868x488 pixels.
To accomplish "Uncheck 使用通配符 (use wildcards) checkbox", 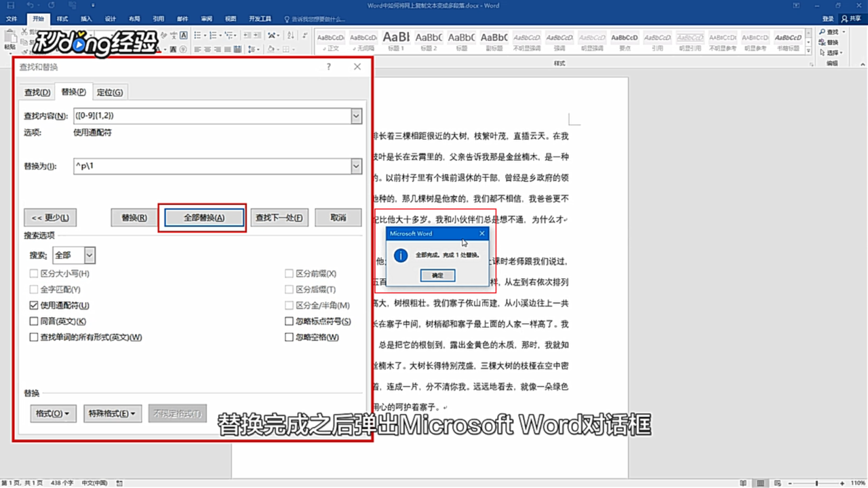I will coord(34,305).
